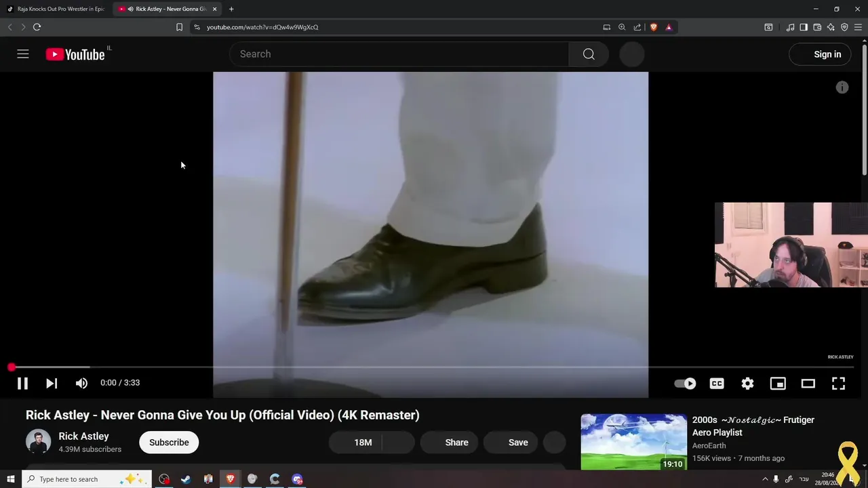The height and width of the screenshot is (488, 868).
Task: Open the 2000s Nostalgic Frutiger Aero thumbnail
Action: 633,442
